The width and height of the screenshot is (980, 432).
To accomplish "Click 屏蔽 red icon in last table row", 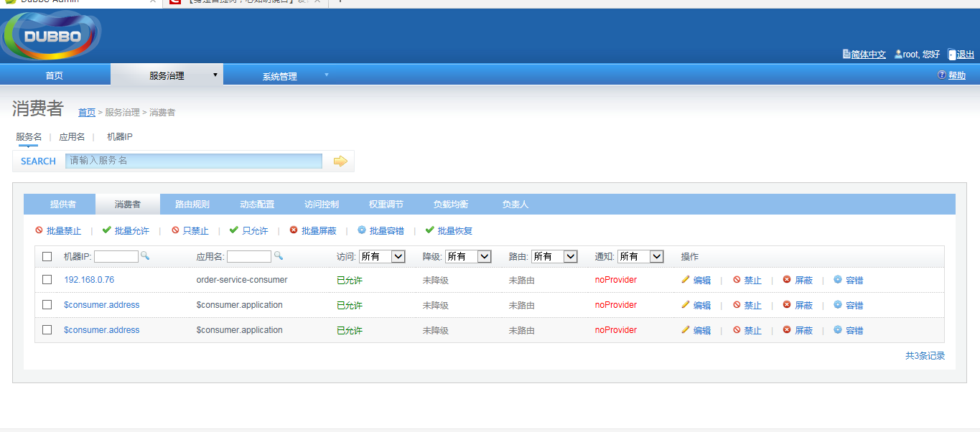I will 787,330.
